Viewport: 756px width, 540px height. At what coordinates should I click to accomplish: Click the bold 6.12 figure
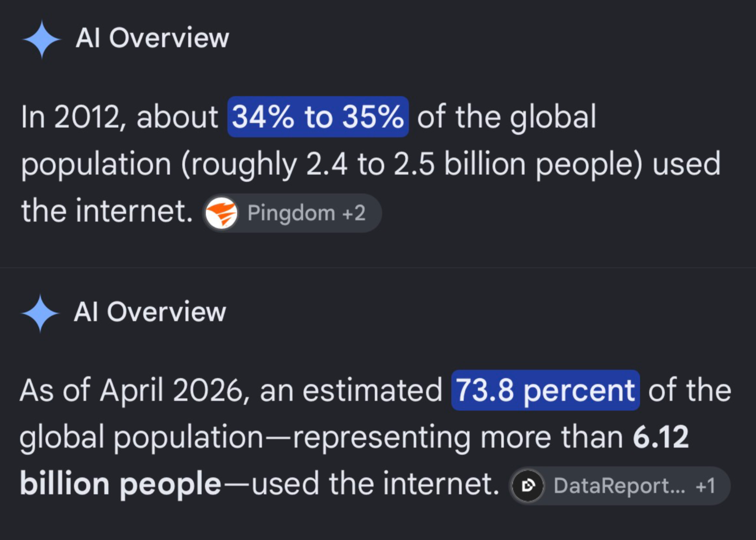(x=661, y=437)
